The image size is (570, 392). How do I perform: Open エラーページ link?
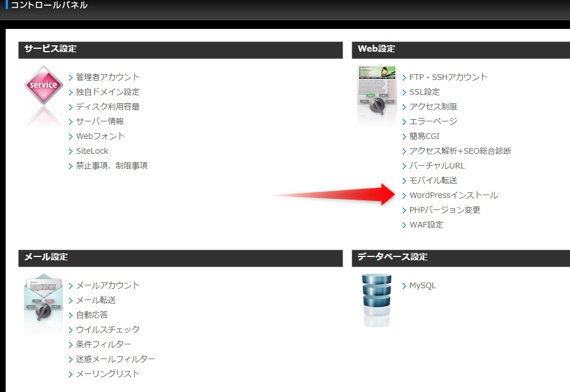433,121
